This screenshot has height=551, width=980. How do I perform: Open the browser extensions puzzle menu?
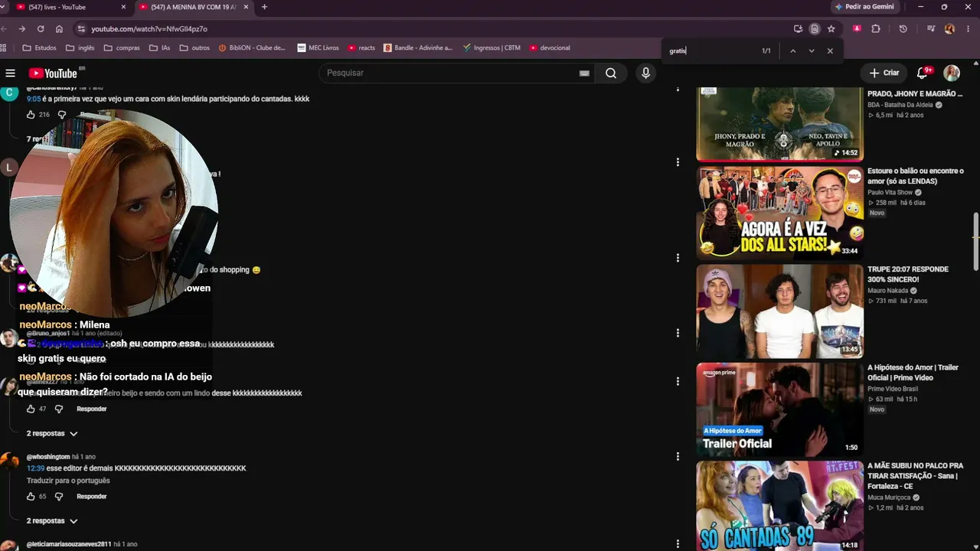[x=876, y=29]
